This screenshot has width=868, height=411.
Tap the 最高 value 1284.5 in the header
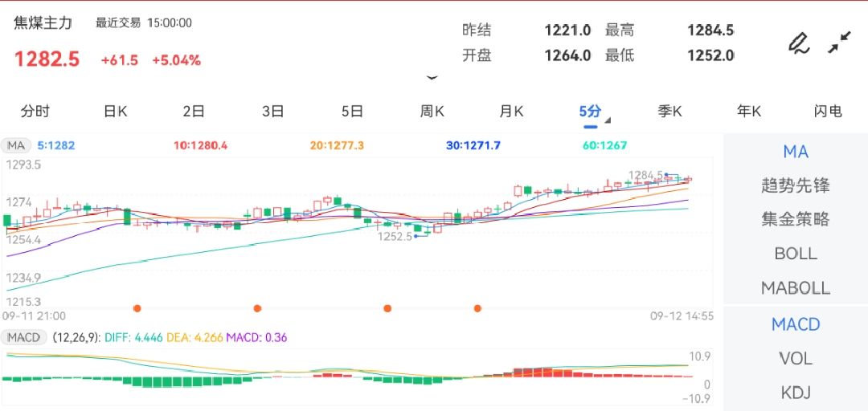710,30
